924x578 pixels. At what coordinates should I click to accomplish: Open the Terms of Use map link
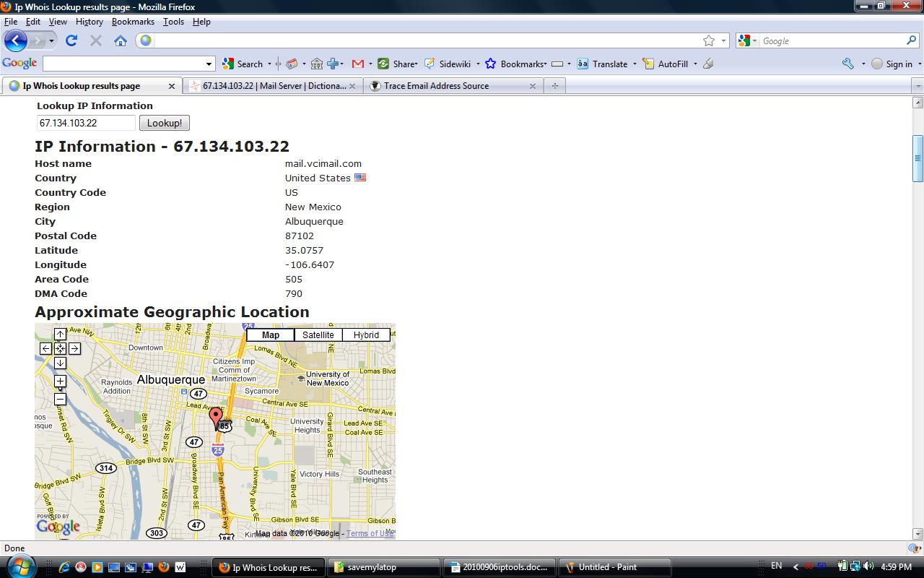click(370, 533)
